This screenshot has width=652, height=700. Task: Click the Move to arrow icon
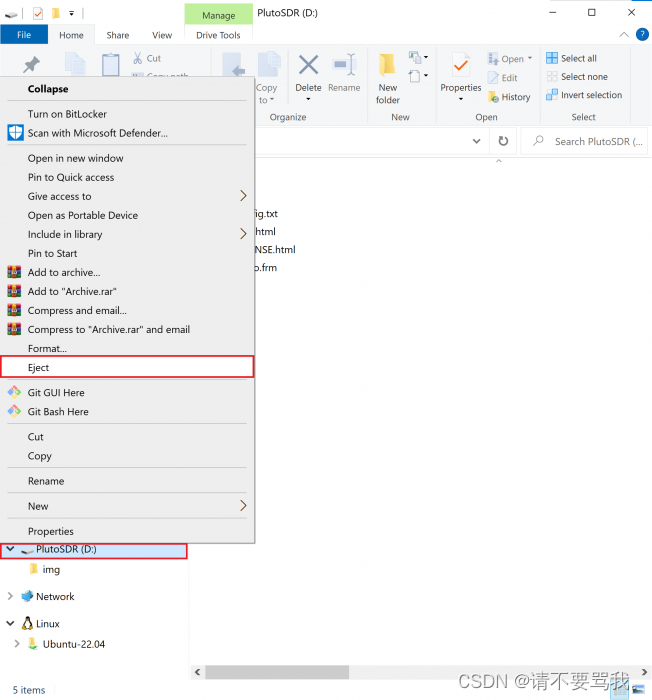pyautogui.click(x=234, y=65)
